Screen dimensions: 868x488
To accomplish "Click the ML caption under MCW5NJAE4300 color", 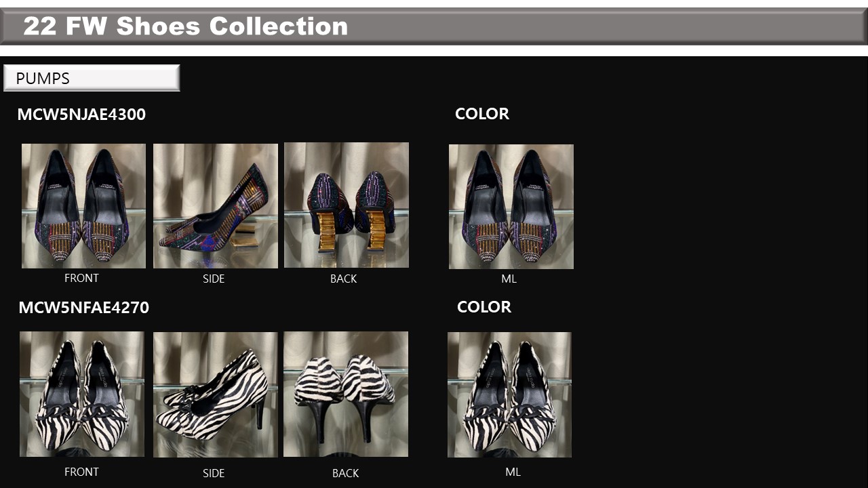I will [509, 279].
